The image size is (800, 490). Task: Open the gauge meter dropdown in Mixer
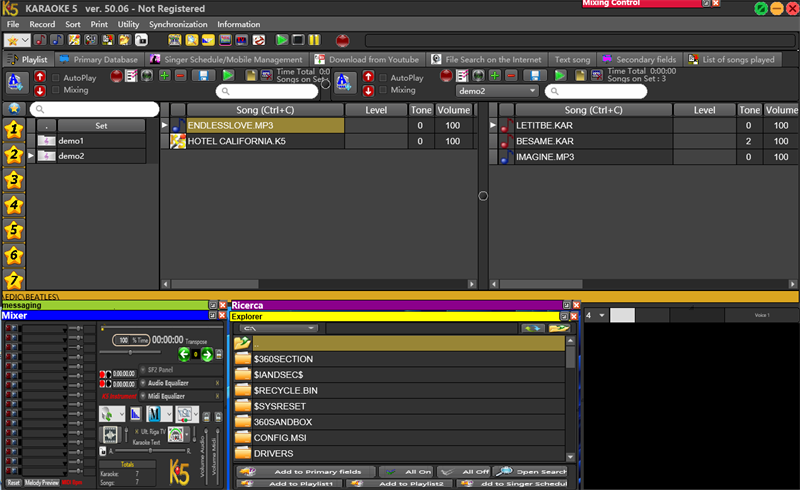pos(187,434)
